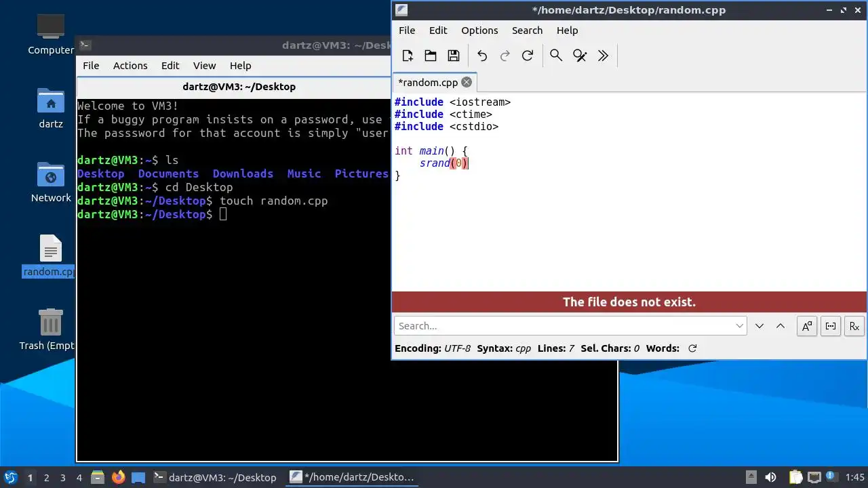The height and width of the screenshot is (488, 868).
Task: Toggle Regular Expression search option
Action: (x=854, y=326)
